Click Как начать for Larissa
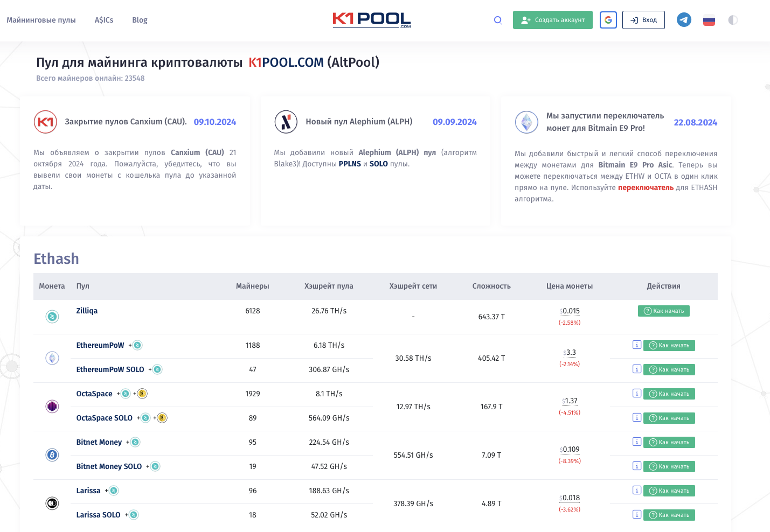The image size is (770, 532). coord(669,491)
